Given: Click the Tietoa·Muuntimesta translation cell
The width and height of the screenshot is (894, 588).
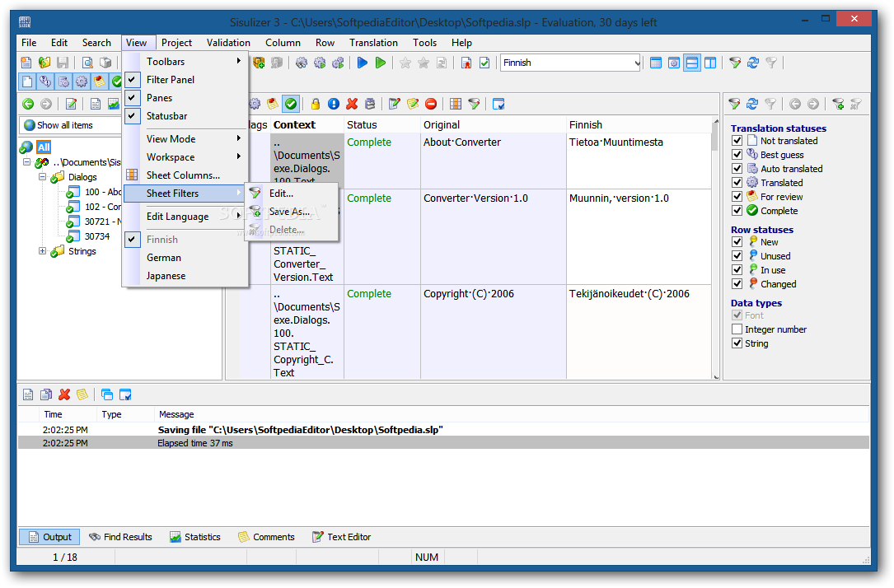Looking at the screenshot, I should (639, 161).
